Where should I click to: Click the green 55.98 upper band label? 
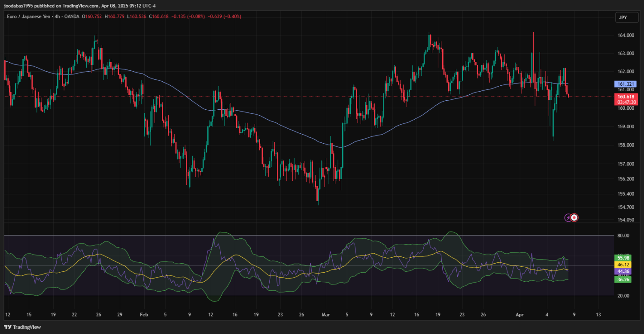pos(623,258)
